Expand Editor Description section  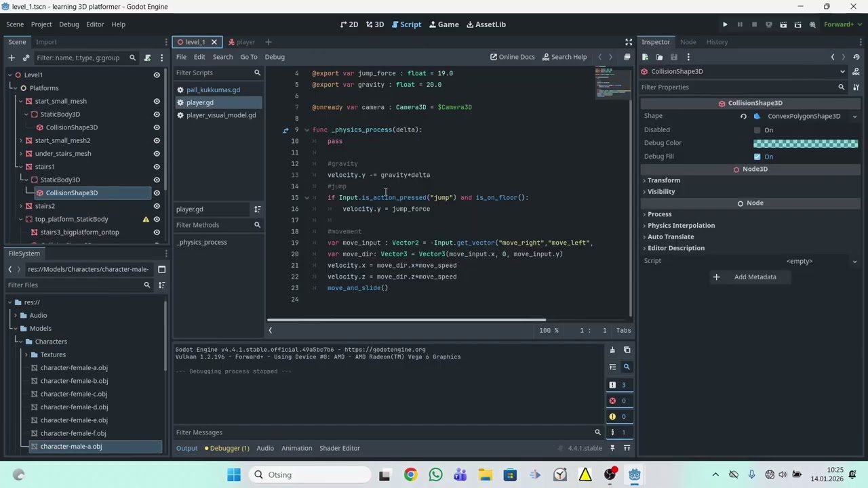pos(675,248)
